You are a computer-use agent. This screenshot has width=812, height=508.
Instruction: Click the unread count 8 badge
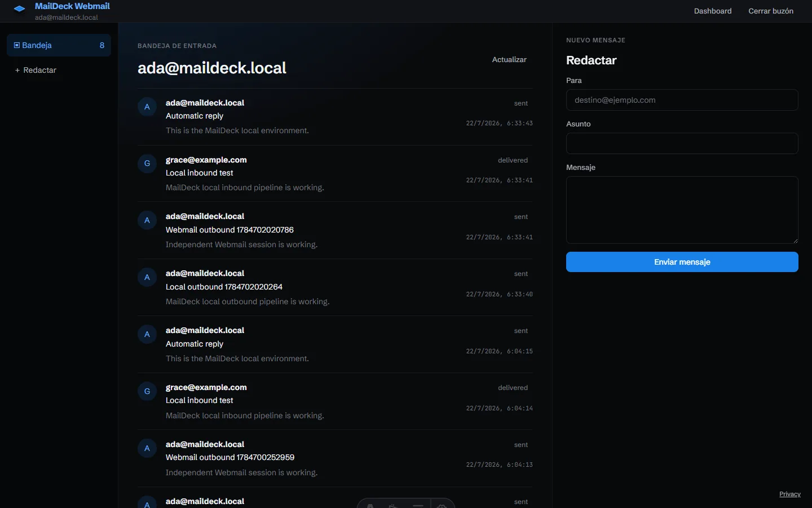tap(102, 45)
